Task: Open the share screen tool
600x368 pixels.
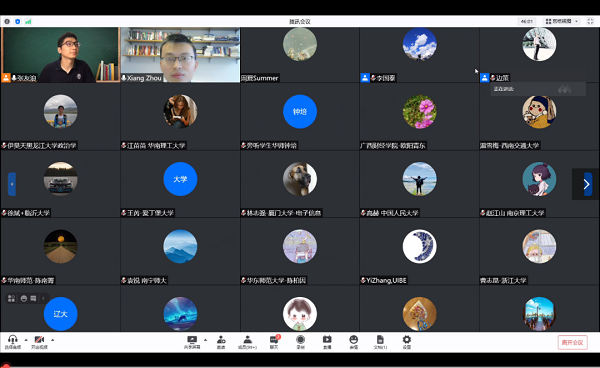Action: pos(192,342)
